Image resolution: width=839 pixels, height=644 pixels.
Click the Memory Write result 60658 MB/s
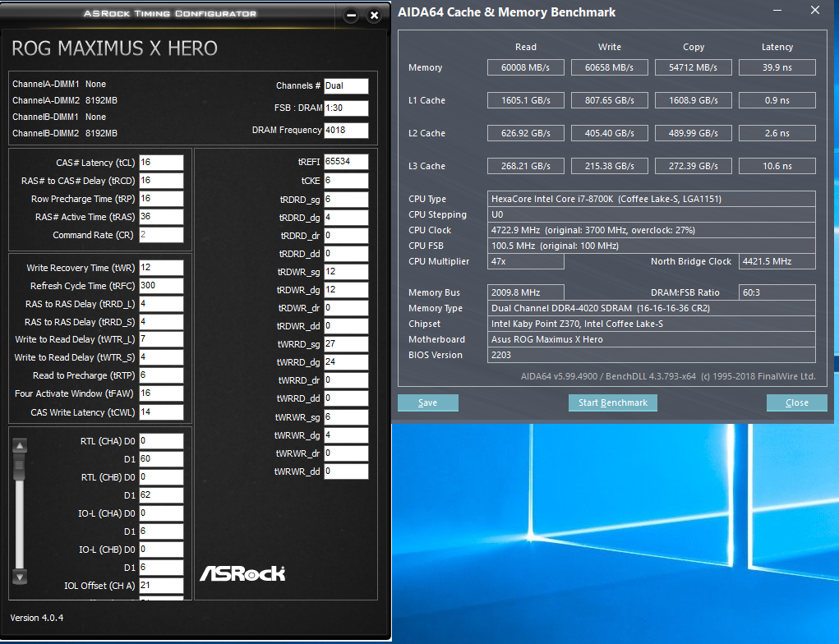(610, 67)
